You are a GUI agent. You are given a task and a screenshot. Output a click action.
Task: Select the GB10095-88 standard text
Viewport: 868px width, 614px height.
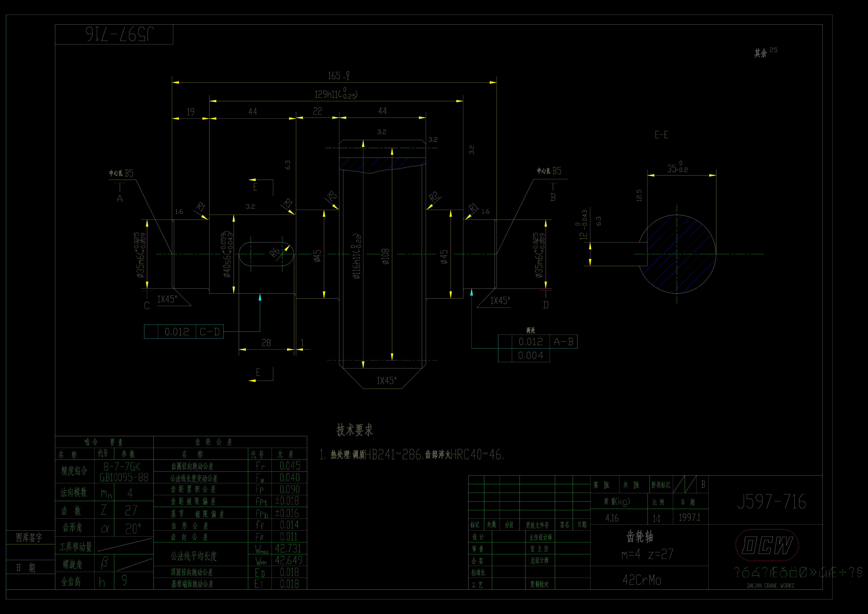click(124, 477)
